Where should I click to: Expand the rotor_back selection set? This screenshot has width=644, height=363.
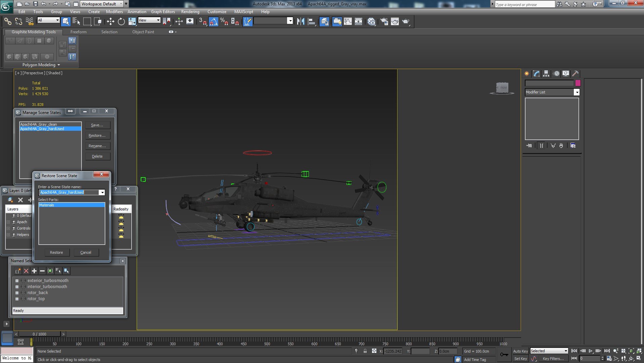[17, 293]
